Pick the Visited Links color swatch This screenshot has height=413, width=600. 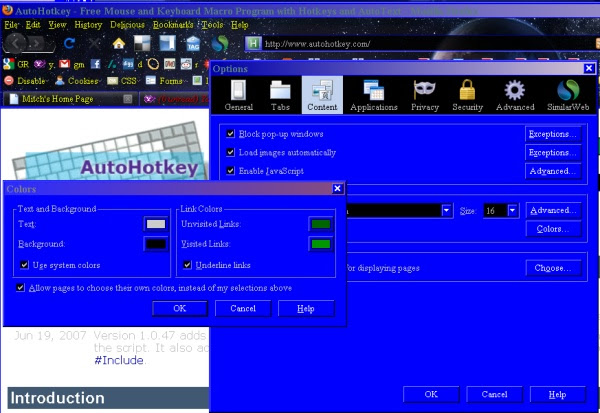(x=321, y=244)
